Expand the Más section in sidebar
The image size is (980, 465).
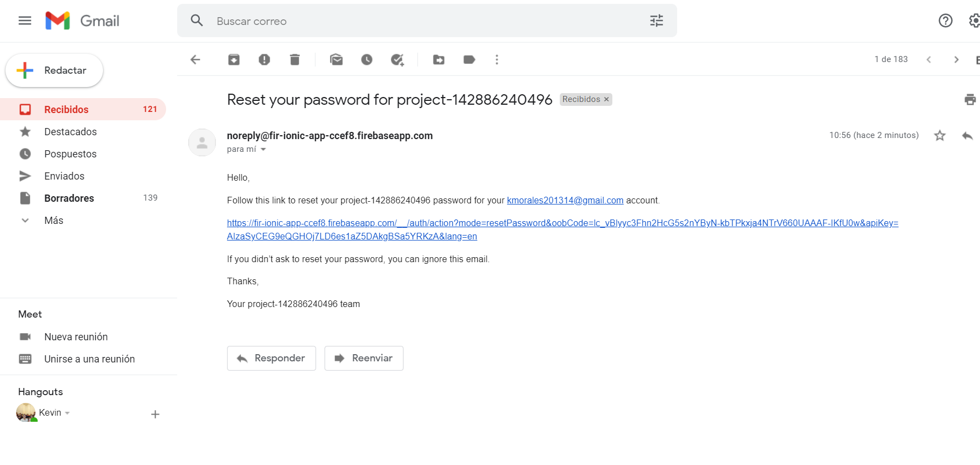[54, 221]
